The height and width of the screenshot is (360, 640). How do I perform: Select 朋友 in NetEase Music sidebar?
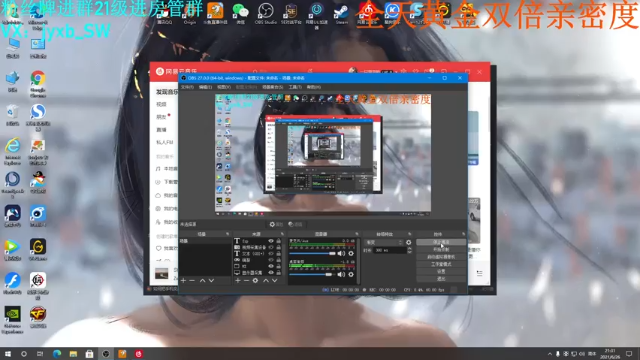click(161, 117)
